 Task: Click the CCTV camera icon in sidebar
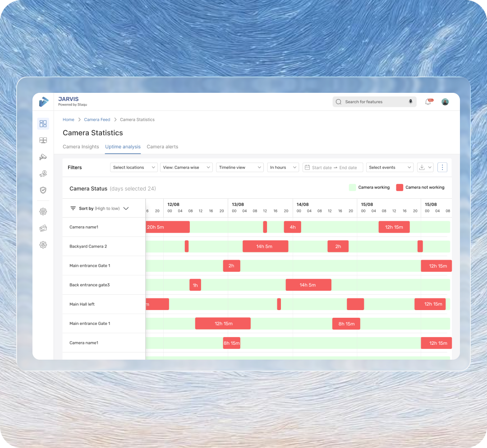coord(43,157)
